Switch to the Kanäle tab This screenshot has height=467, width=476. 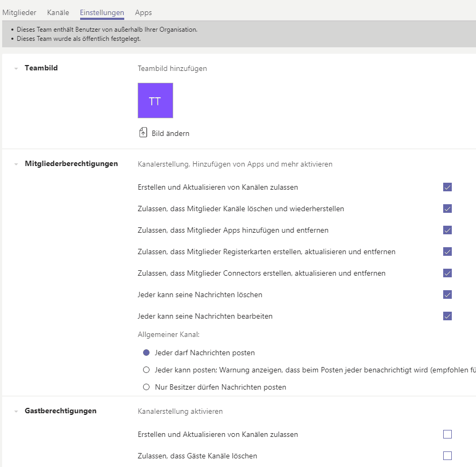pos(58,12)
